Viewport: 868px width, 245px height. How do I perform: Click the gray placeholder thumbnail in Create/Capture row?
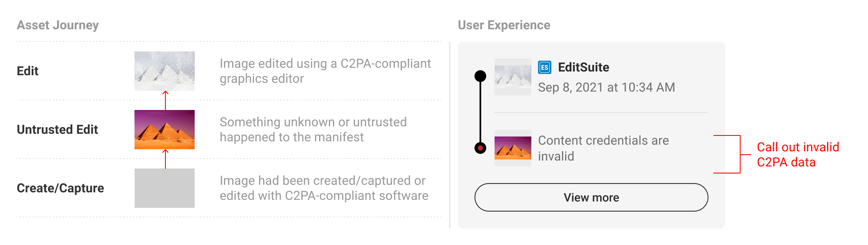click(165, 188)
